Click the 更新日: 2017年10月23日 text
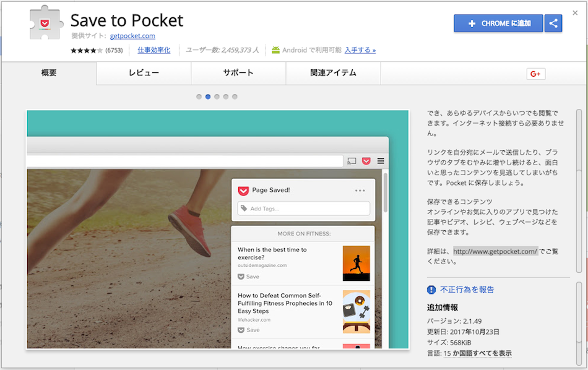Viewport: 588px width, 370px height. 463,332
